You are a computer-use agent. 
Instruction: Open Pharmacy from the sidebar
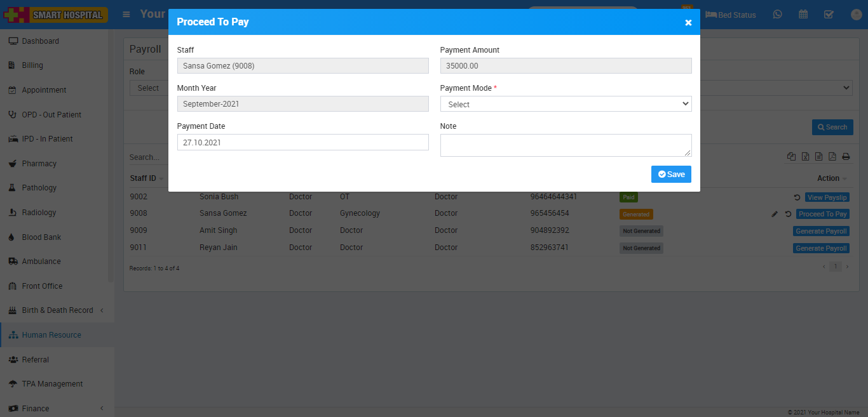pos(39,164)
